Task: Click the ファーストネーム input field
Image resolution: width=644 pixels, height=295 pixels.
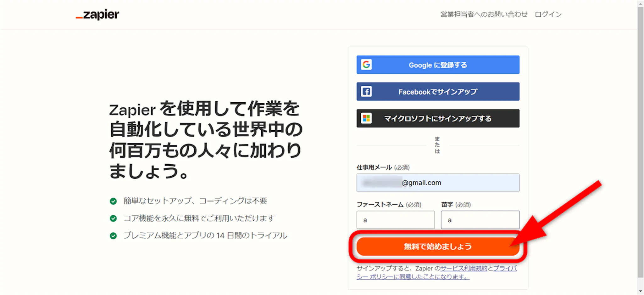Action: (x=396, y=220)
